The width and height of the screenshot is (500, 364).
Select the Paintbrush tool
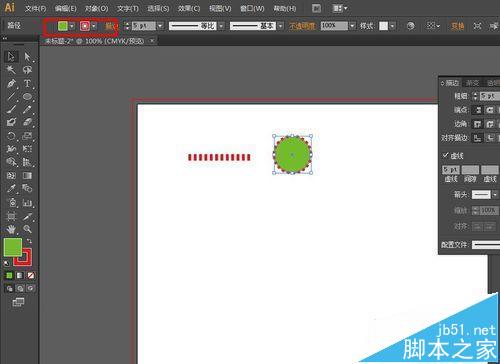tap(11, 109)
